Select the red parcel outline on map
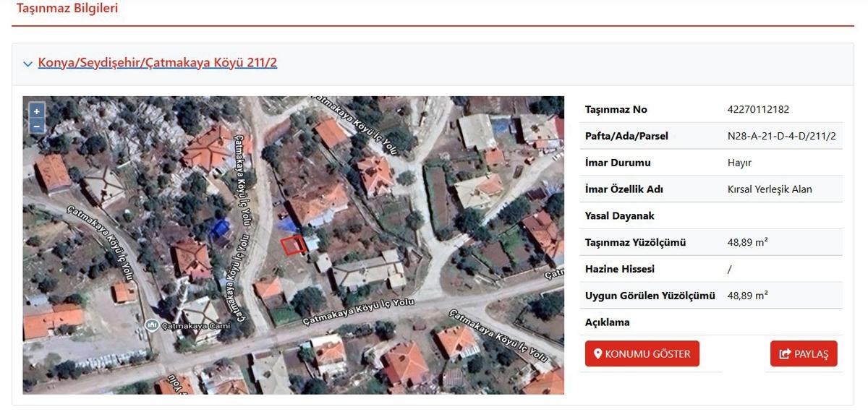The width and height of the screenshot is (868, 412). [x=292, y=245]
